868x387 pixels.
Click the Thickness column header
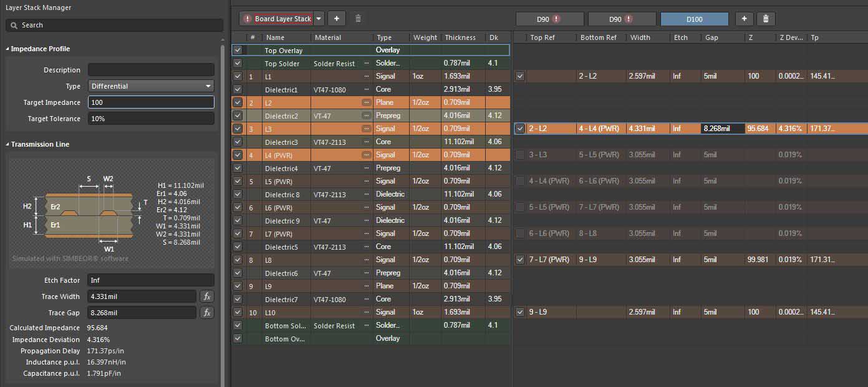(x=460, y=37)
